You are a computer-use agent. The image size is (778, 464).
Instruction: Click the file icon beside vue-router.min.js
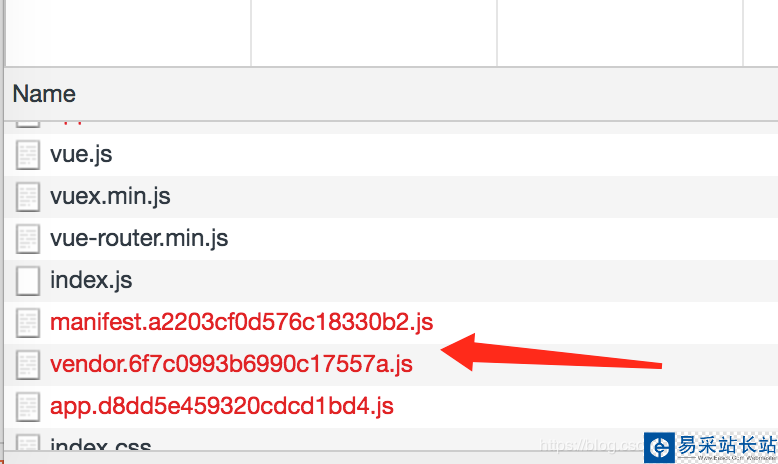(x=28, y=239)
